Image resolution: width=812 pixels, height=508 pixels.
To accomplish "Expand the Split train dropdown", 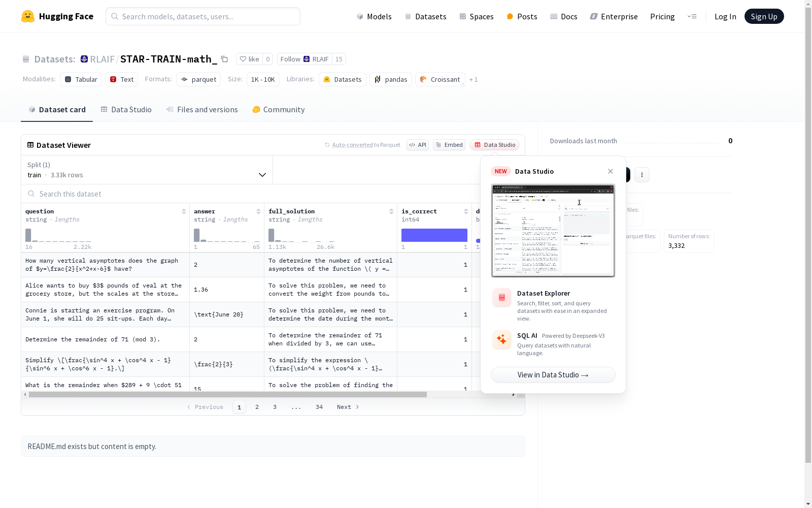I will tap(147, 170).
